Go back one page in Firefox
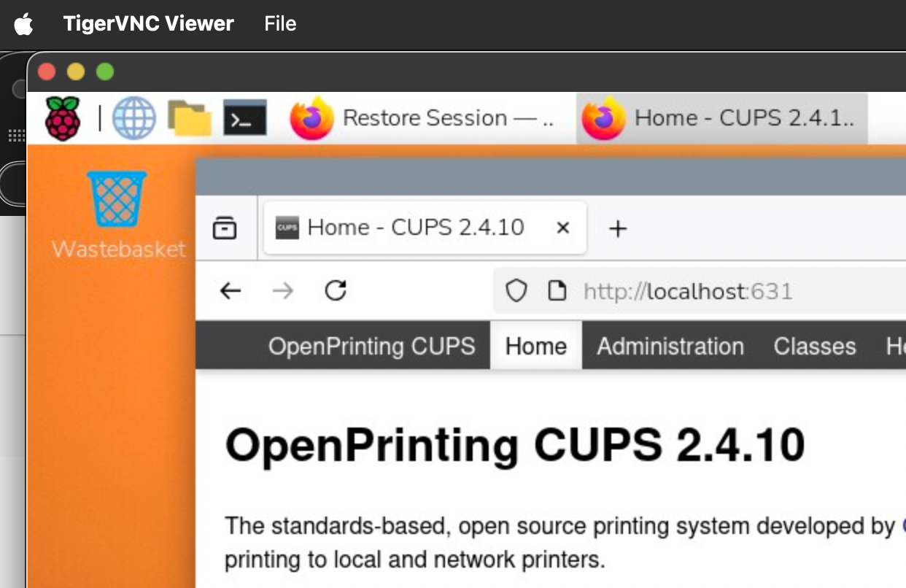 coord(231,291)
